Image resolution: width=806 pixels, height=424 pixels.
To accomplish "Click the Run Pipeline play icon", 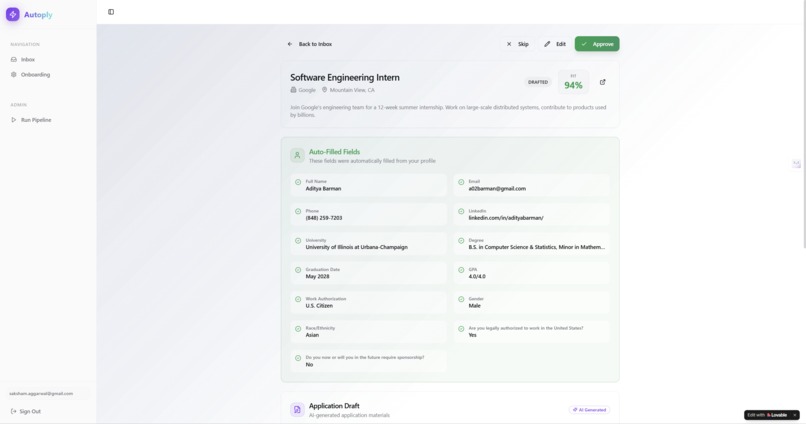I will point(14,120).
